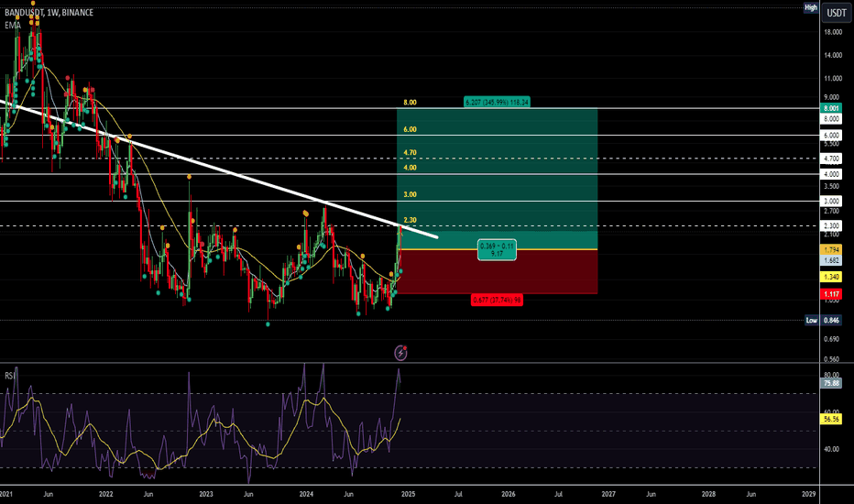Select the white descending trendline
The image size is (854, 504).
218,169
